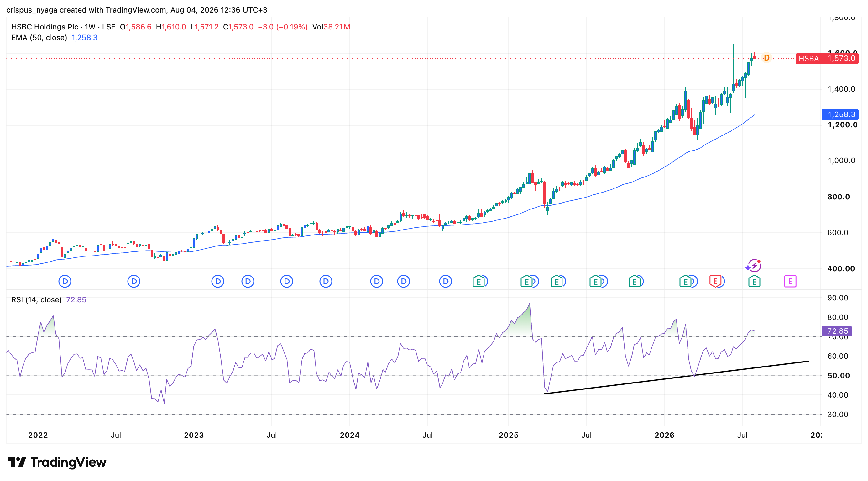Image resolution: width=868 pixels, height=481 pixels.
Task: Click the dividend marker of August 2024
Action: pos(446,281)
